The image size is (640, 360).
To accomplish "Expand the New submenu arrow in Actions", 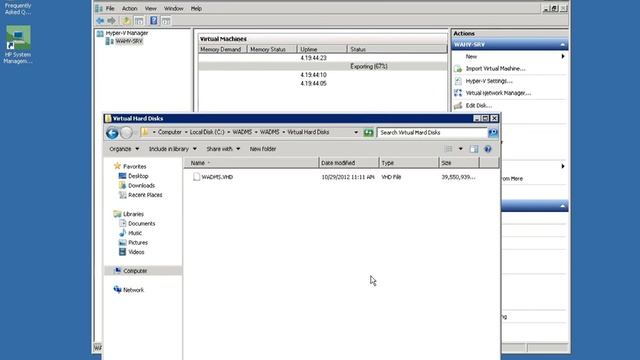I will point(563,56).
